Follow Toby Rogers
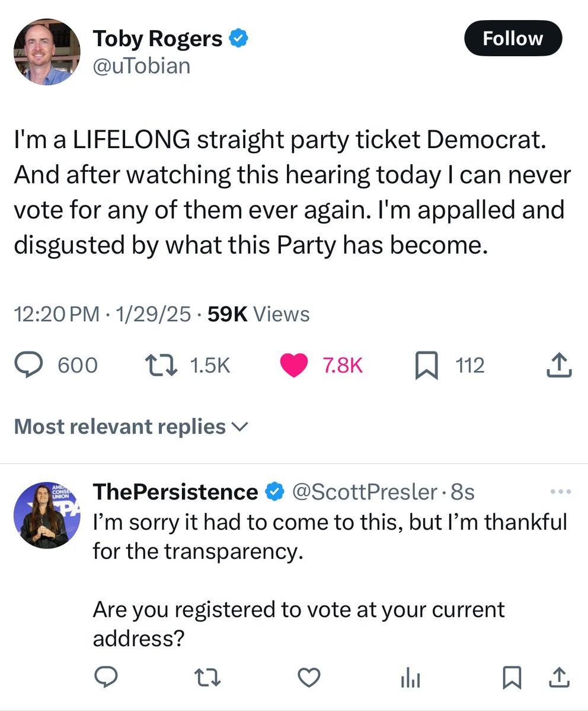Image resolution: width=588 pixels, height=711 pixels. [x=512, y=39]
